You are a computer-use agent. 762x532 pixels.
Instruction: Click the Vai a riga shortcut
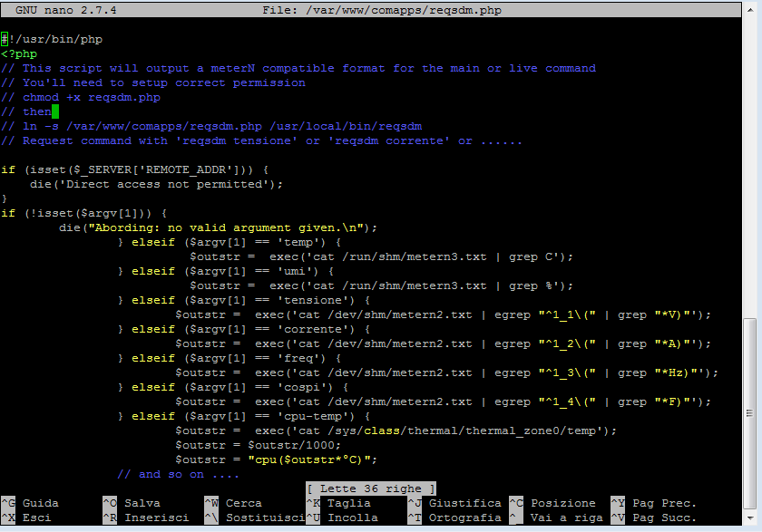[x=556, y=517]
